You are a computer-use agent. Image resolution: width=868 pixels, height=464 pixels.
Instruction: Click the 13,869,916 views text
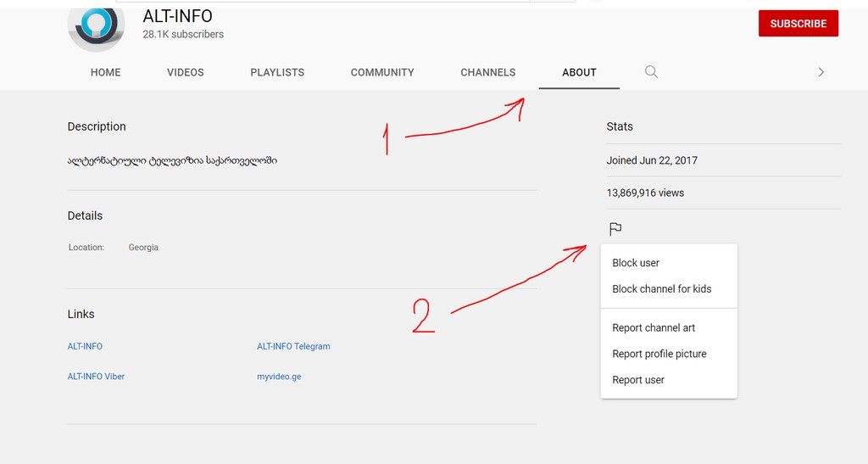tap(645, 193)
